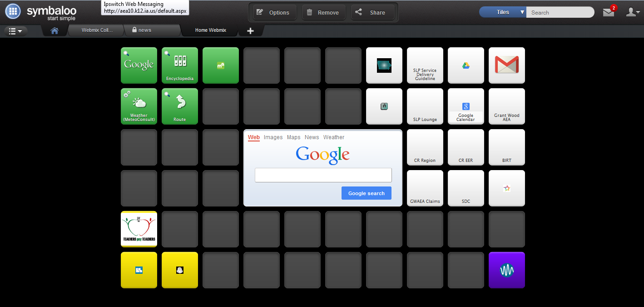Open the user profile menu

tap(633, 12)
